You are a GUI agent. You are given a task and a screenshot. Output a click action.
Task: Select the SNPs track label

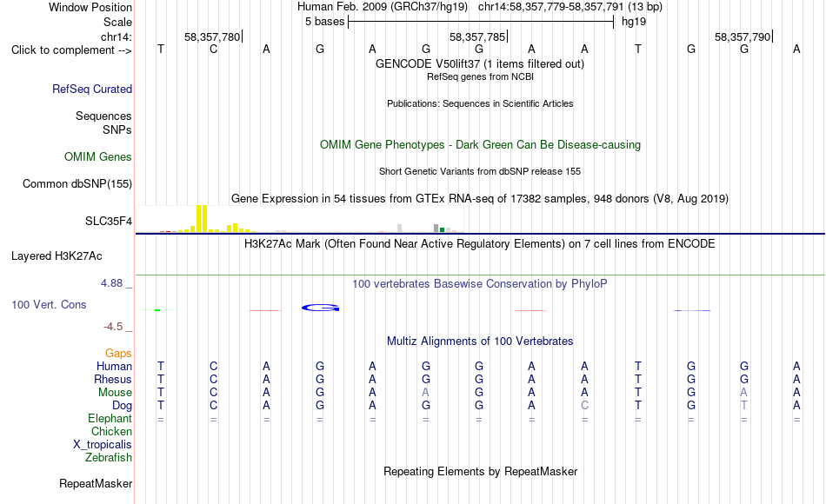[117, 129]
